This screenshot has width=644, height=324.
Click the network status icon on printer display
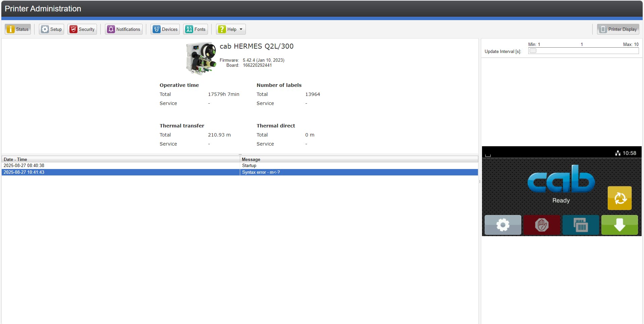pyautogui.click(x=618, y=153)
